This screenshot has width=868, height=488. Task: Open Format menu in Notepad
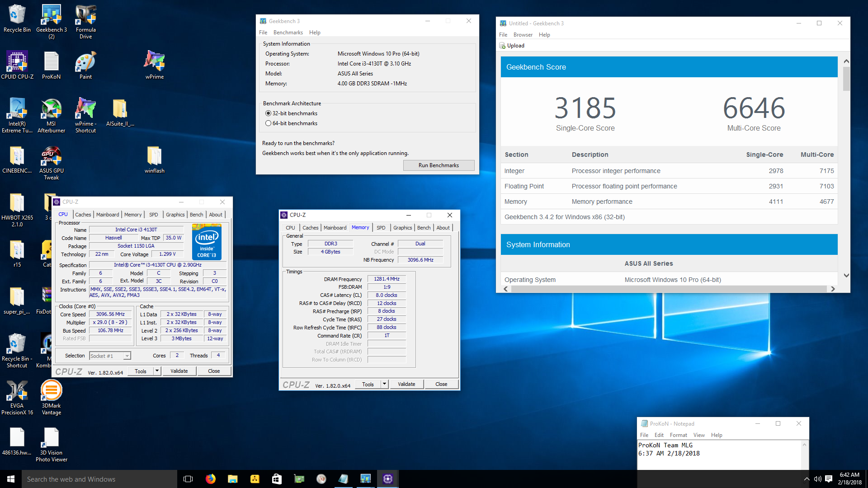pyautogui.click(x=678, y=435)
